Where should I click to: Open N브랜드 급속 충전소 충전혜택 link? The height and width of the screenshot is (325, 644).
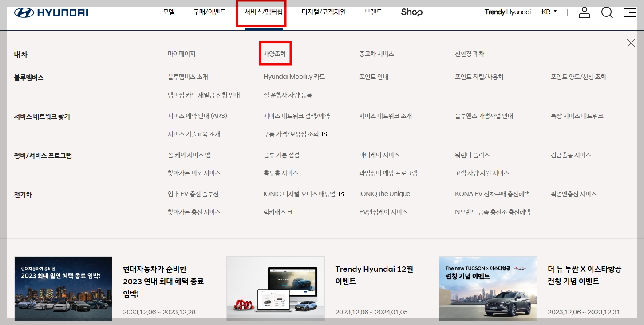tap(493, 212)
